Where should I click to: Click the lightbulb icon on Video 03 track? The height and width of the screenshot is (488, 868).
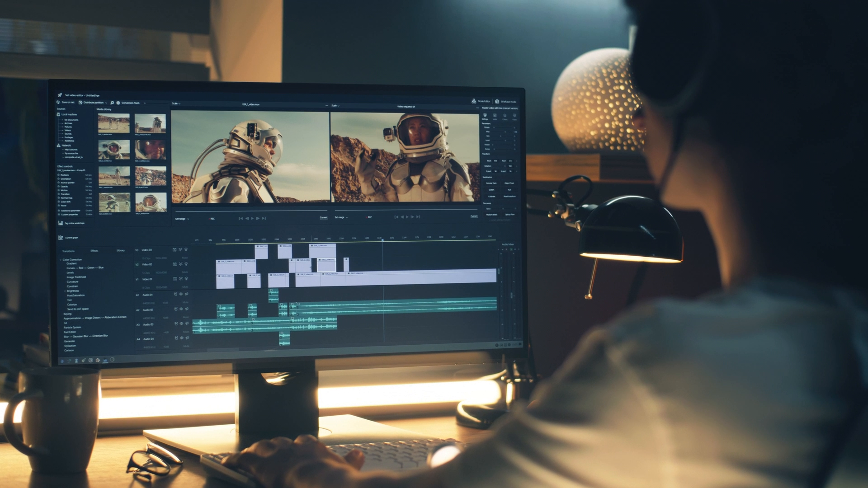pos(186,249)
